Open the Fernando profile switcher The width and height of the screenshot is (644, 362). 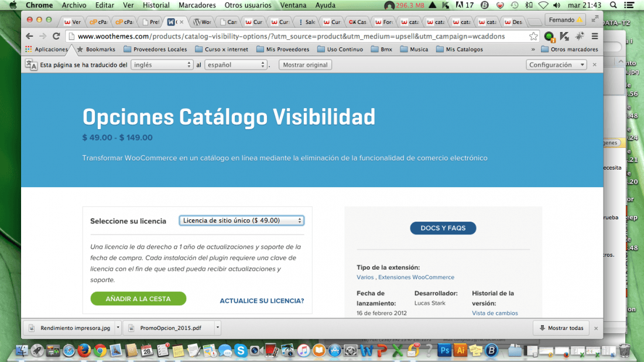[565, 20]
